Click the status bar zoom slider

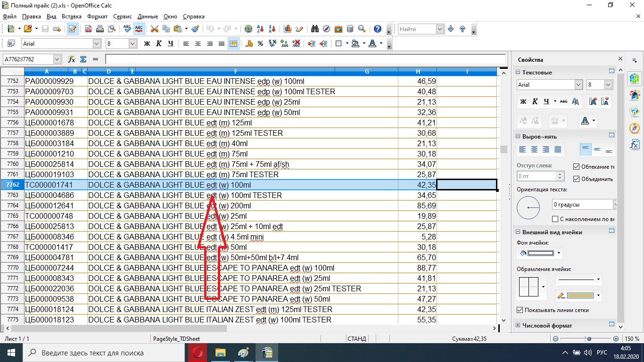589,339
